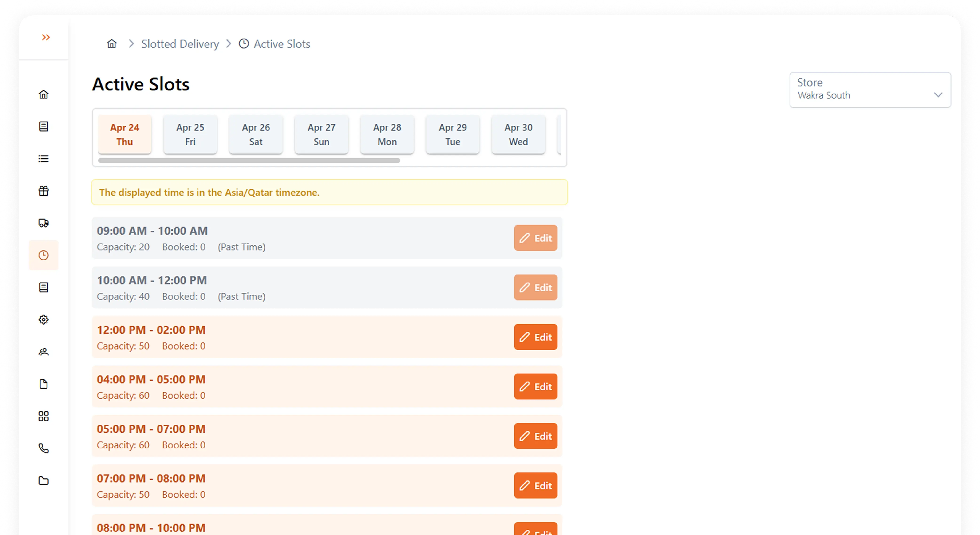Open the settings gear icon in sidebar

click(x=43, y=319)
